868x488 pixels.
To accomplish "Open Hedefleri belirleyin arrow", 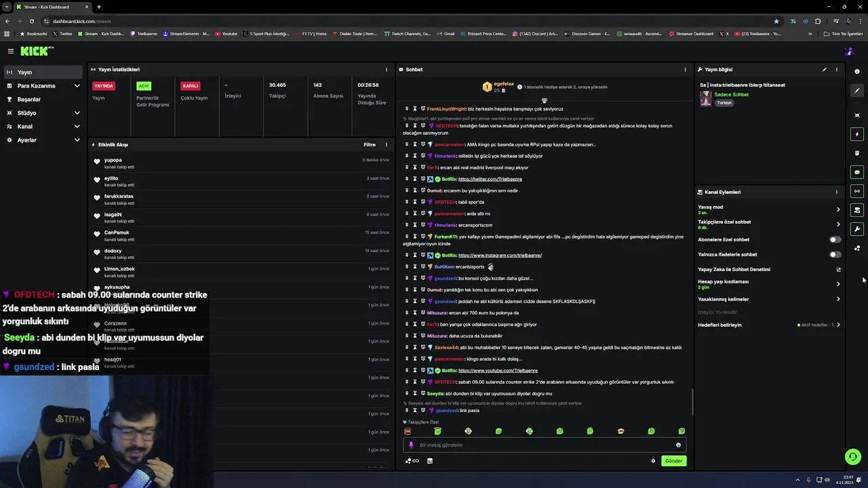I will coord(838,325).
